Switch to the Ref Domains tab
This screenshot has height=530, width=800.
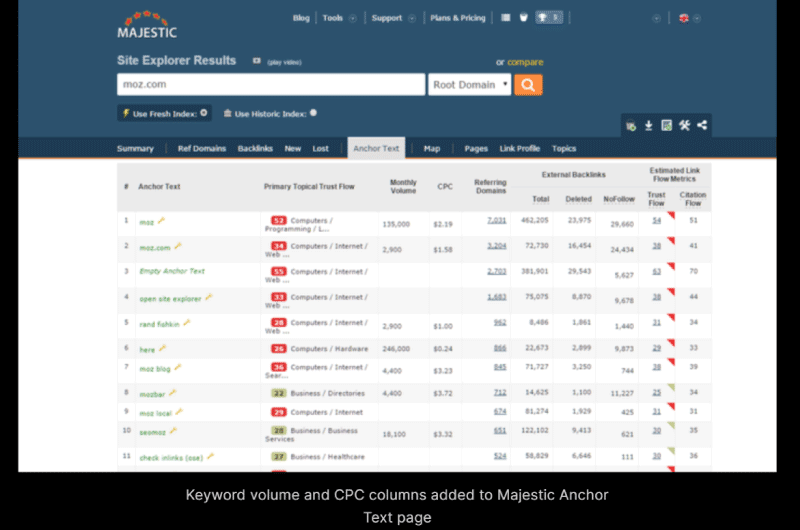tap(202, 148)
